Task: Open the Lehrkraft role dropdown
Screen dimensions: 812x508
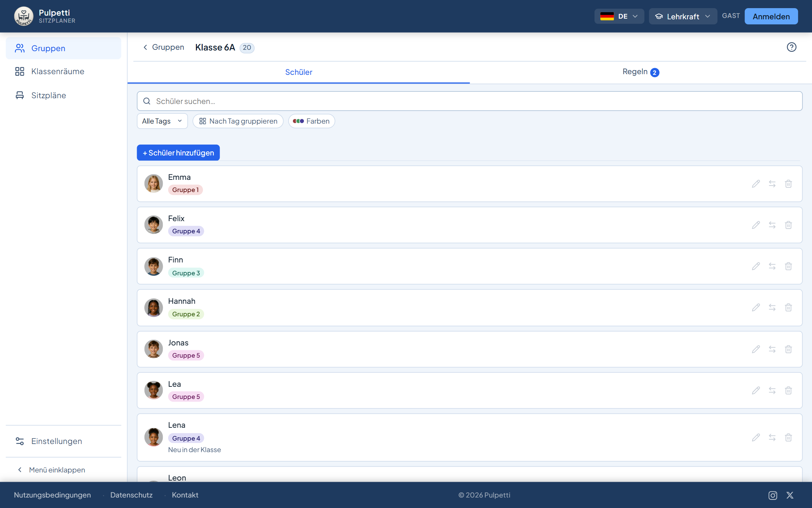Action: [683, 16]
